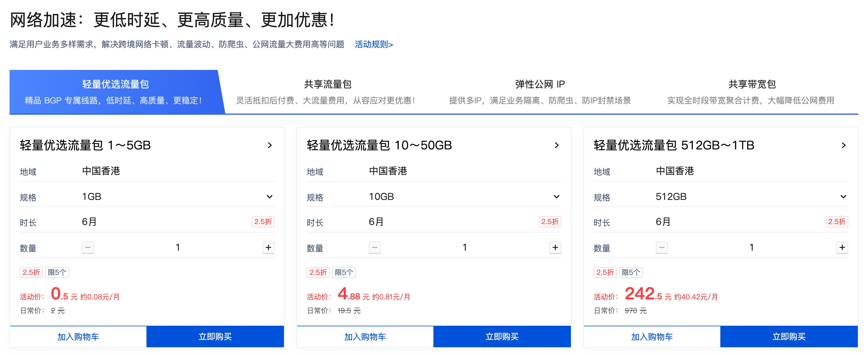Decrease quantity on the 512GB~1TB package card
This screenshot has width=868, height=355.
pos(661,247)
